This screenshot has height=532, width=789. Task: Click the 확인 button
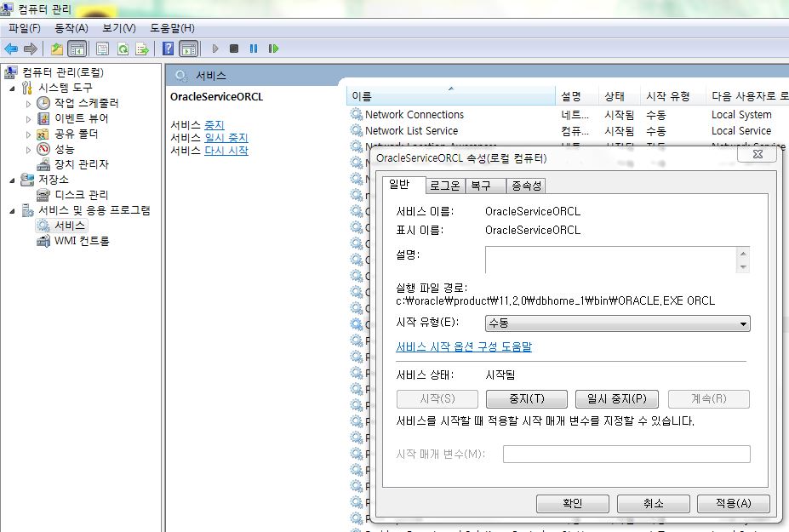coord(572,503)
